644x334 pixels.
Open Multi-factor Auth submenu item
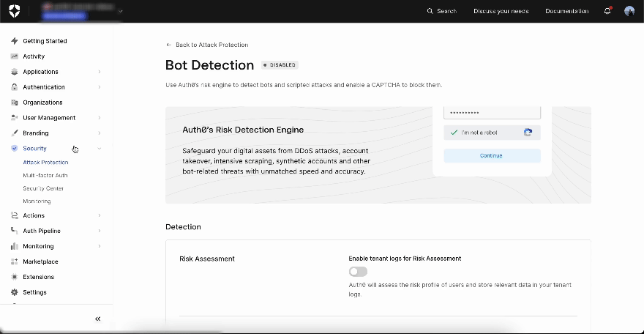click(x=45, y=175)
